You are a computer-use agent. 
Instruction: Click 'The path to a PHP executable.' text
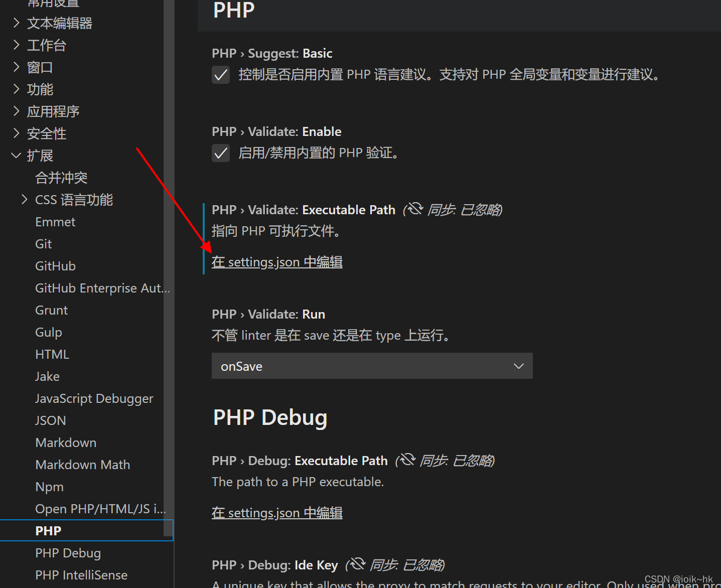pos(298,482)
